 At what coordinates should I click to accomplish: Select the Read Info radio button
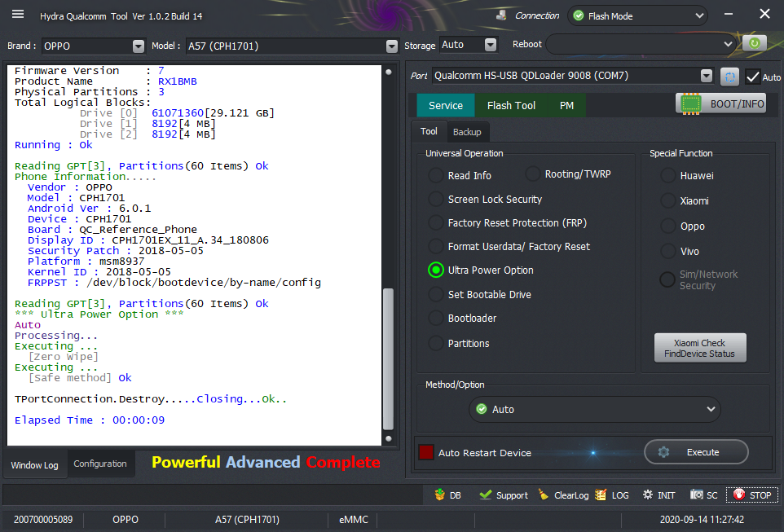(x=435, y=175)
